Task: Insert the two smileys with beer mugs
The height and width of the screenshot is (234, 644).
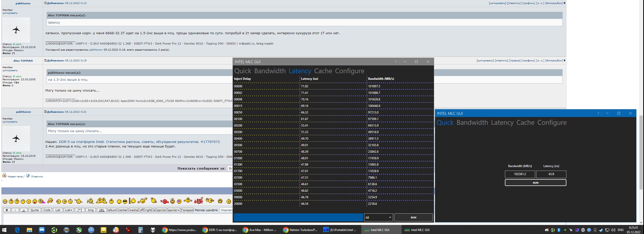Action: [x=102, y=201]
